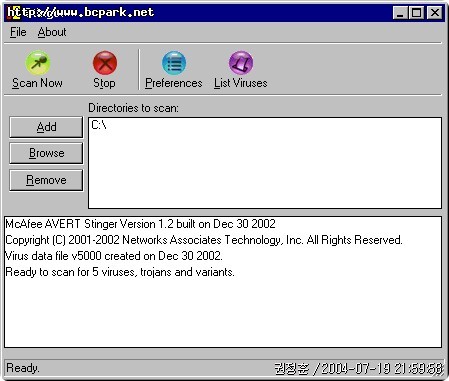Start scanning with the Scan Now icon

coord(38,63)
